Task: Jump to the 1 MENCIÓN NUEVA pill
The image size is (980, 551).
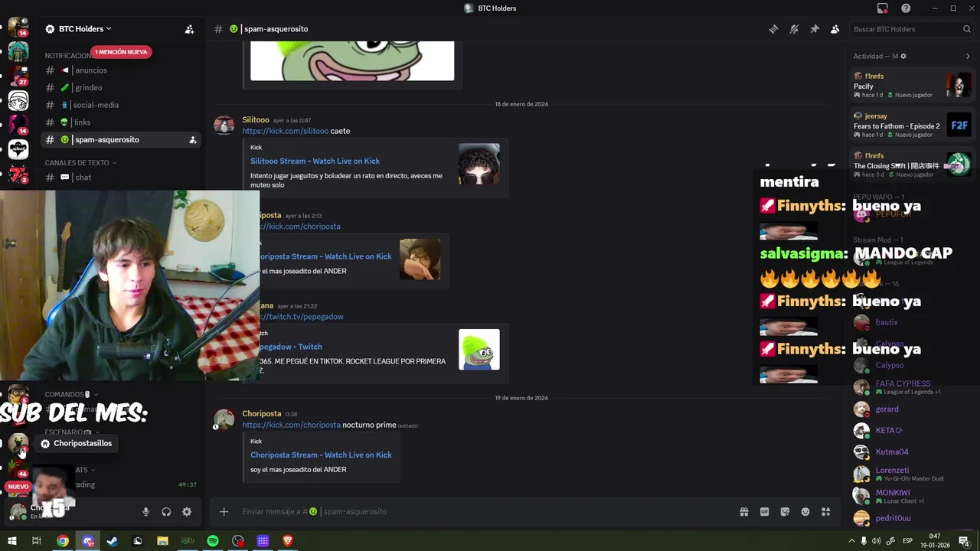Action: point(122,52)
